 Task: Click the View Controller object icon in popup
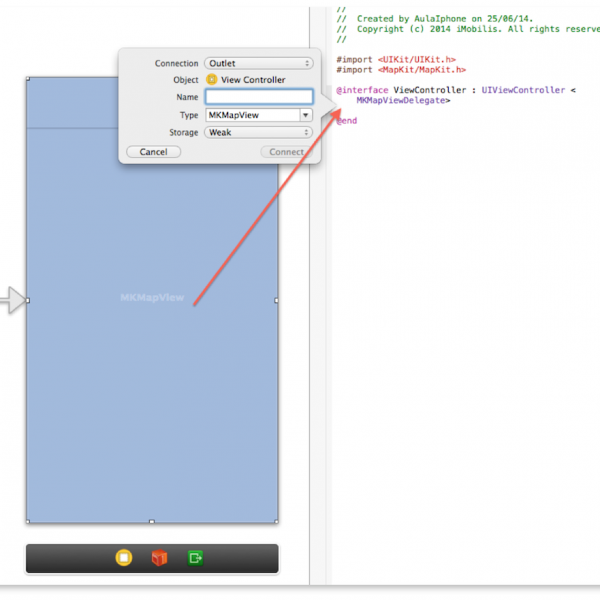coord(211,80)
